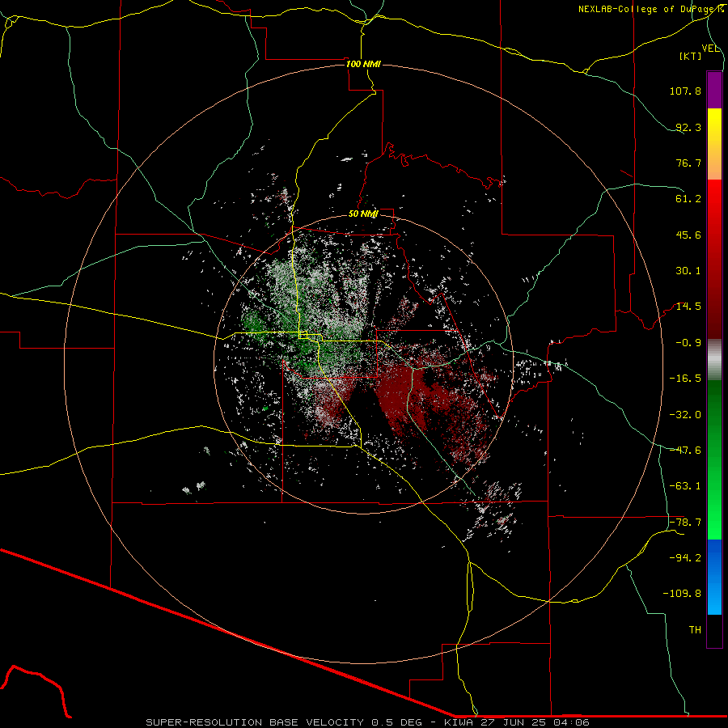Click the [KT] units label
728x728 pixels.
691,56
